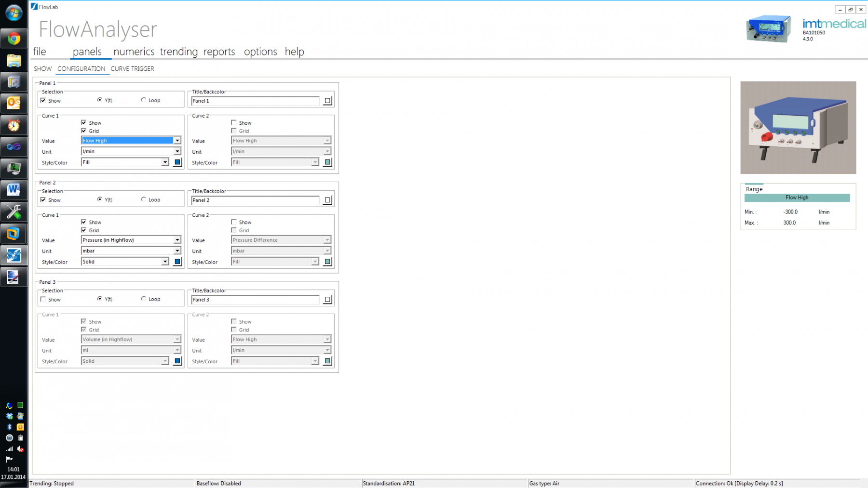868x488 pixels.
Task: Open Visual Studio from the taskbar
Action: click(x=14, y=146)
